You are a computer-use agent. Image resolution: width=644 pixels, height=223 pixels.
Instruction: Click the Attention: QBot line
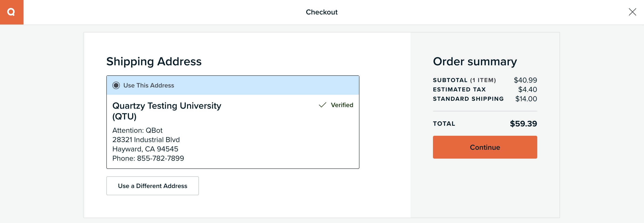click(137, 130)
